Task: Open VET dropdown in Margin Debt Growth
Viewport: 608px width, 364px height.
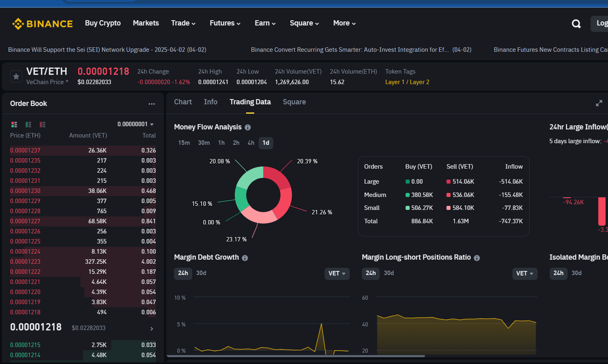Action: [x=337, y=273]
